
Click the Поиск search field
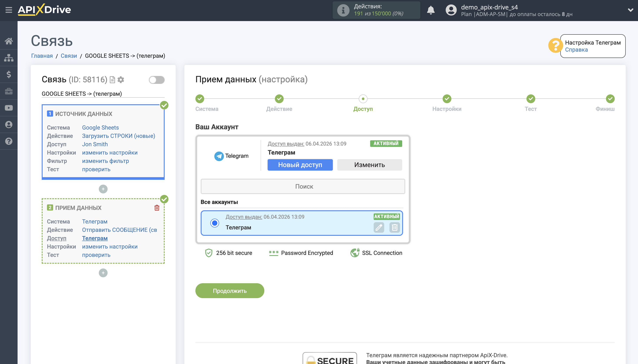[303, 186]
